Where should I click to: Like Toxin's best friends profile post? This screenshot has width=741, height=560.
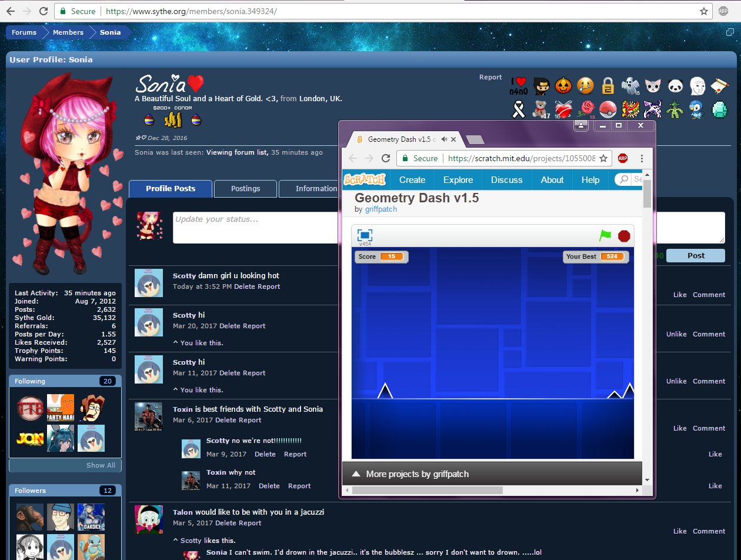[x=680, y=428]
